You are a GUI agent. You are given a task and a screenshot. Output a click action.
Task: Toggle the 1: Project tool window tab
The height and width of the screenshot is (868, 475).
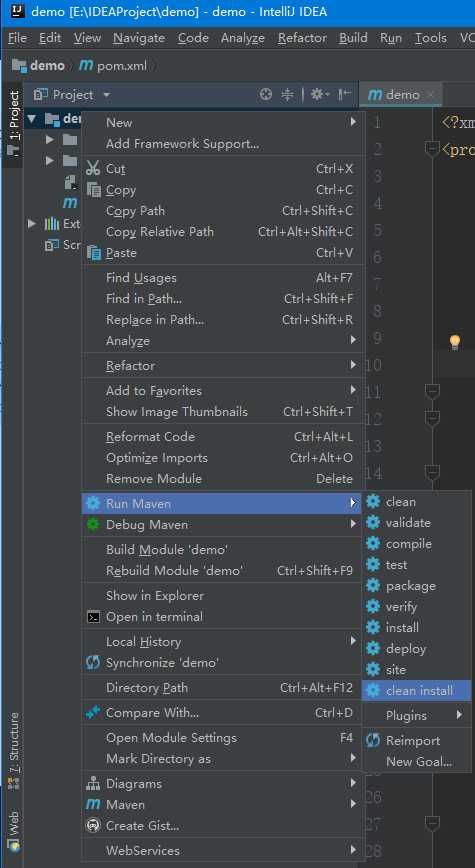tap(13, 117)
